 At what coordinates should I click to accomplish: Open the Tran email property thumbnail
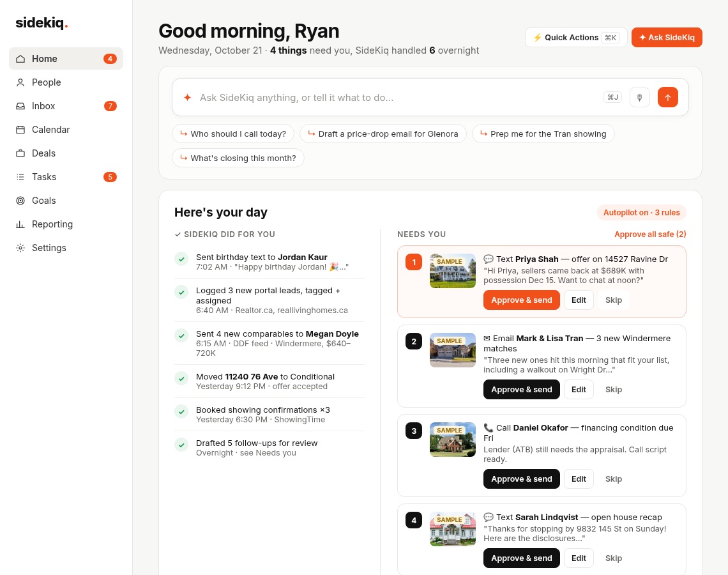[x=453, y=350]
